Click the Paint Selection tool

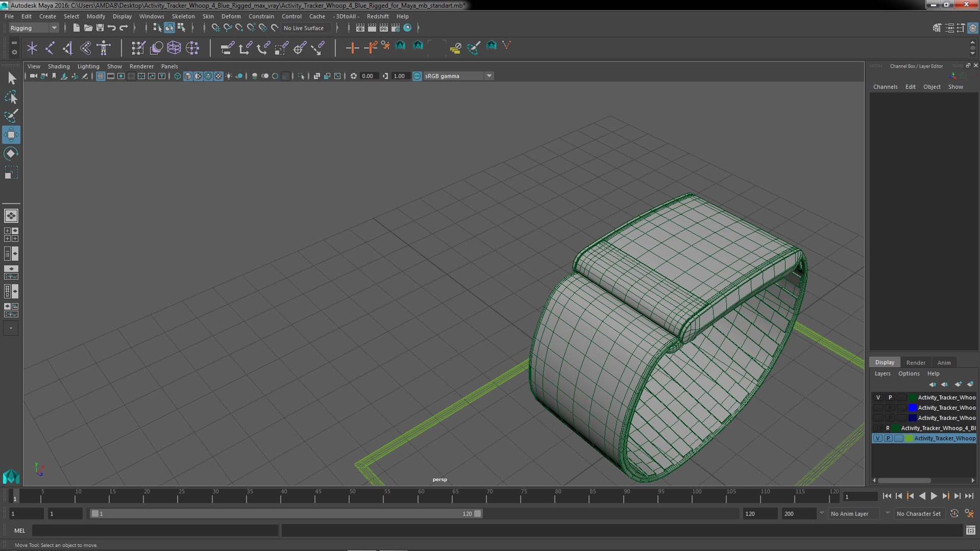[x=11, y=116]
